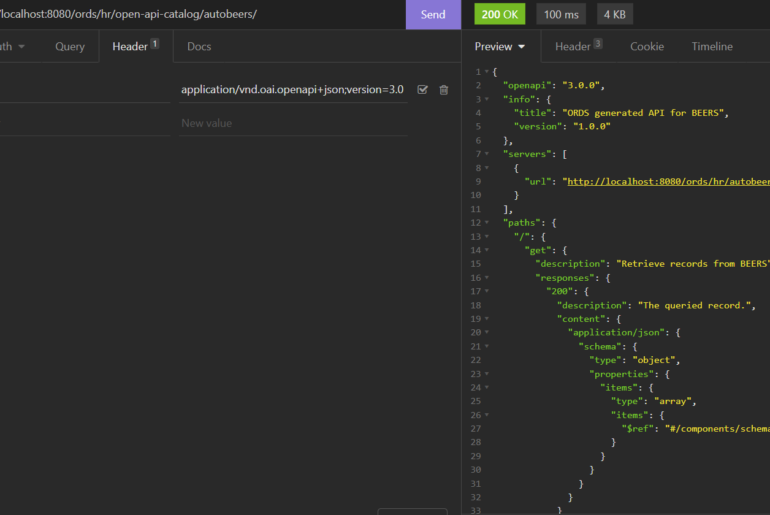
Task: Collapse the "properties" object at line 23
Action: tap(487, 374)
